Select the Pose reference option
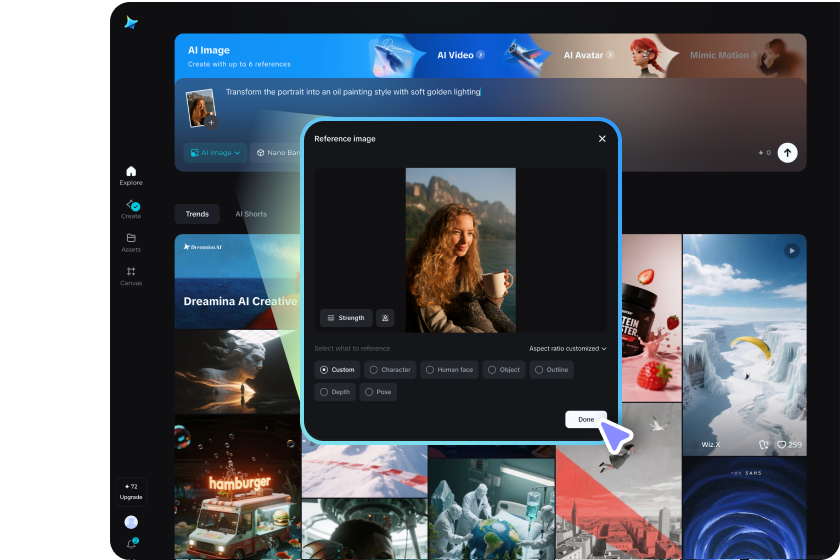840x560 pixels. [378, 392]
